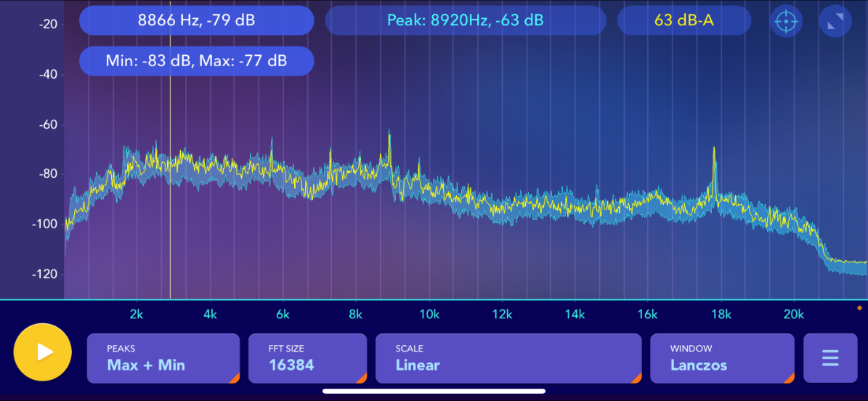
Task: Tap the crosshair target icon
Action: pyautogui.click(x=785, y=22)
